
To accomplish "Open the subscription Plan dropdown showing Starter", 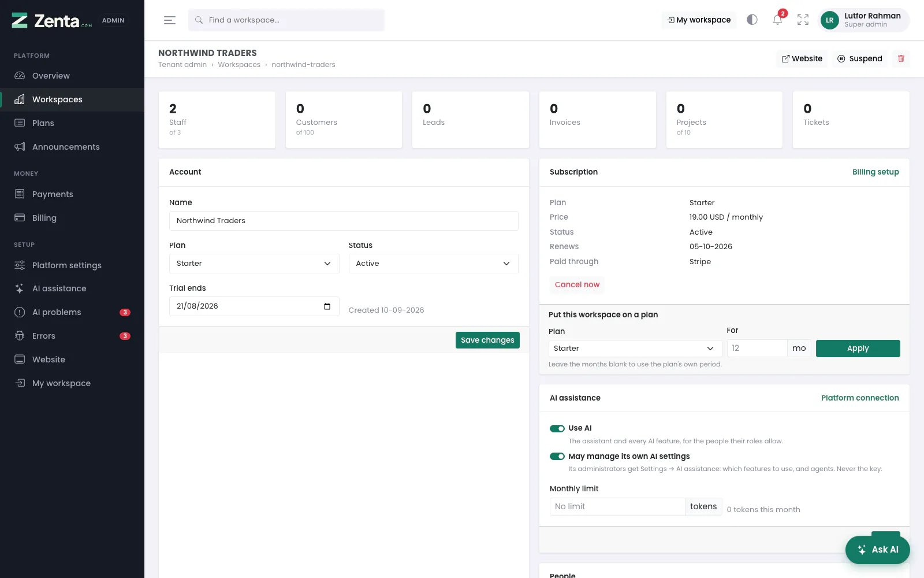I will point(635,349).
